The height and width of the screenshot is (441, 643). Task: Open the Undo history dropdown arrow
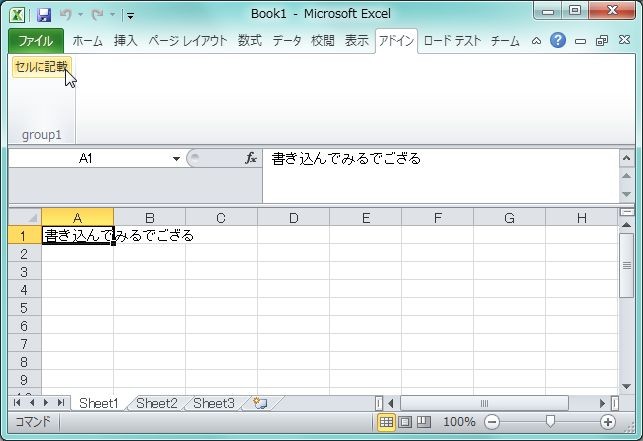(80, 15)
